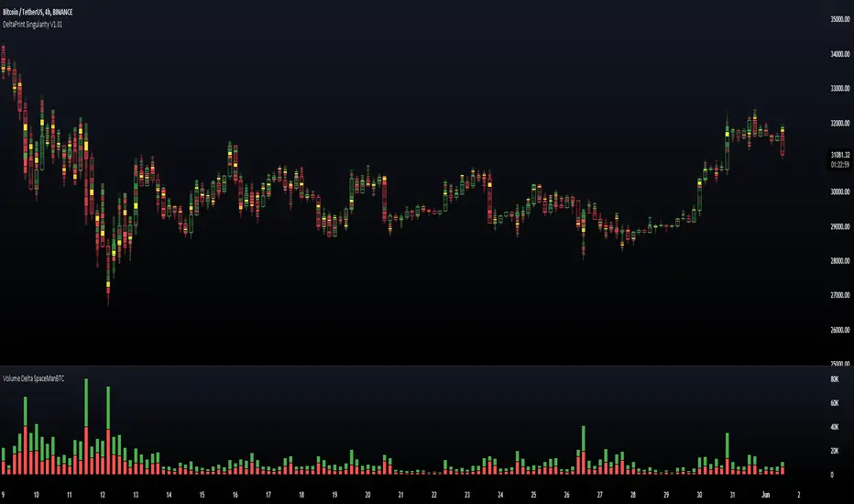854x504 pixels.
Task: Click the 26000.00 price axis label
Action: [840, 330]
